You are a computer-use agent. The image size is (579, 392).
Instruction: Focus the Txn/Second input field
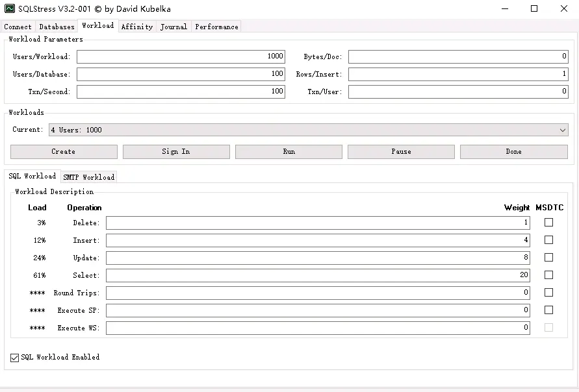point(181,92)
